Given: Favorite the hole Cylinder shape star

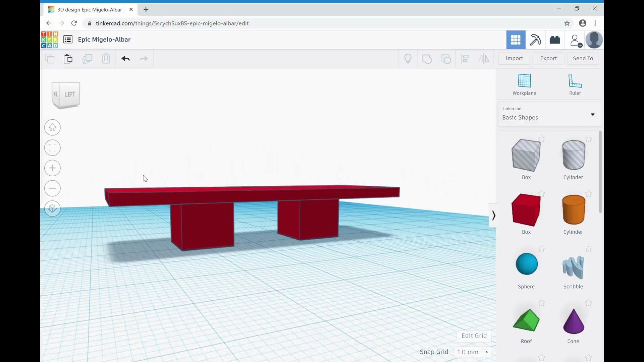Looking at the screenshot, I should tap(588, 139).
